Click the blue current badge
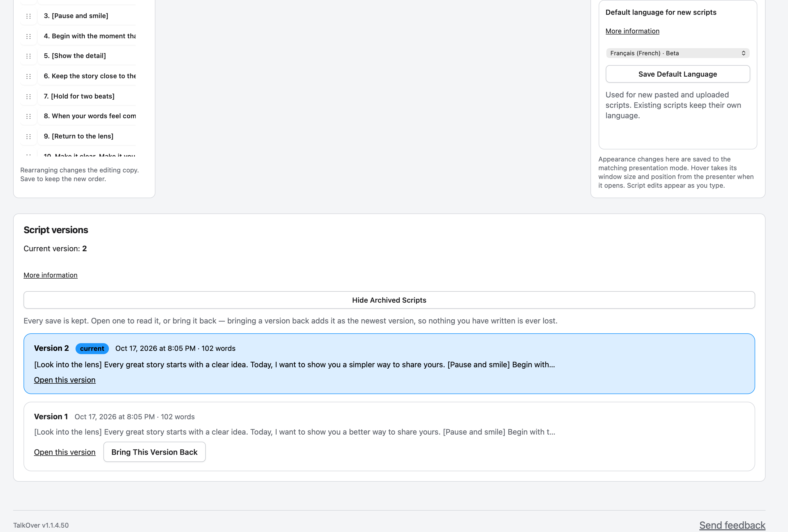This screenshot has width=788, height=532. click(92, 349)
